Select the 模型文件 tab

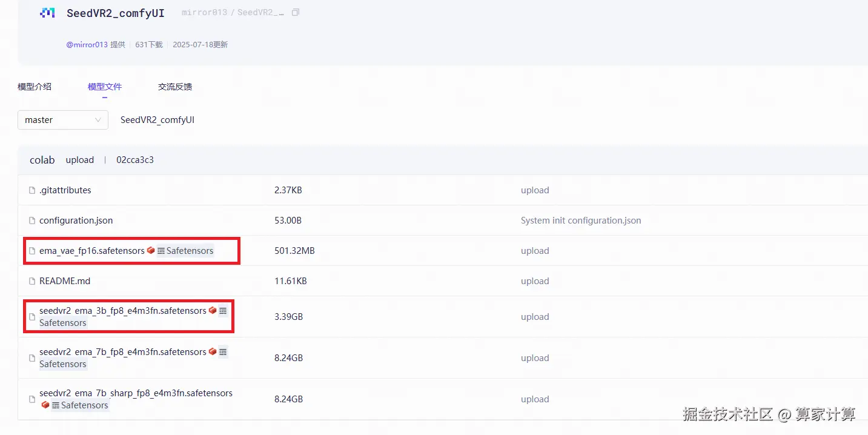pyautogui.click(x=105, y=87)
